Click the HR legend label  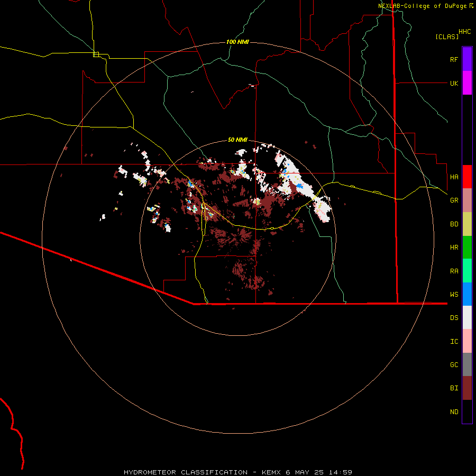click(x=454, y=248)
